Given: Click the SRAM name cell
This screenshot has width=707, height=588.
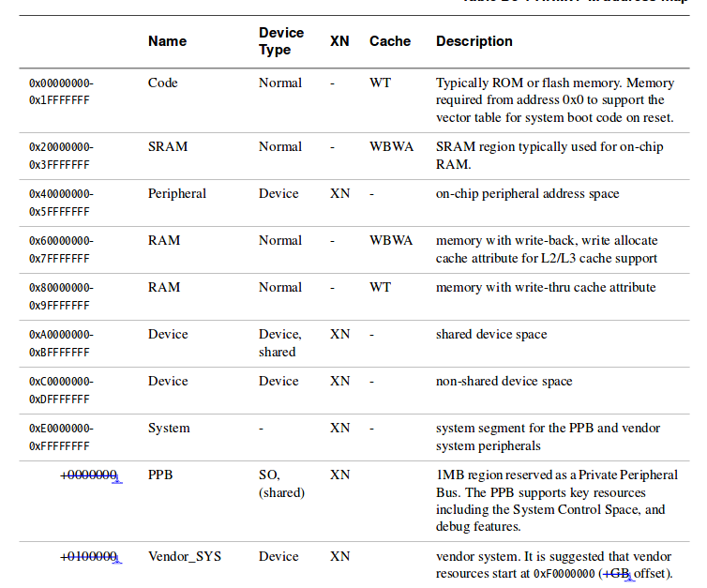Looking at the screenshot, I should (168, 147).
